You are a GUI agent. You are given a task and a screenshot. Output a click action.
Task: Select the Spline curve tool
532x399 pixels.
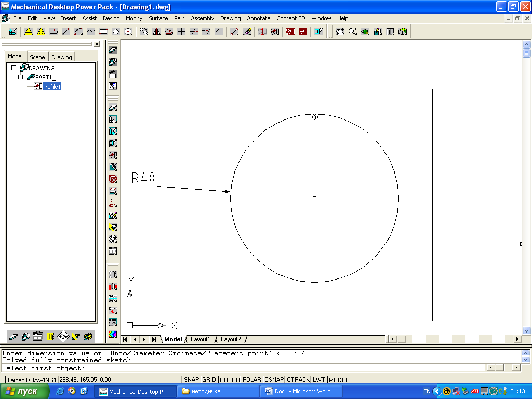coord(91,32)
